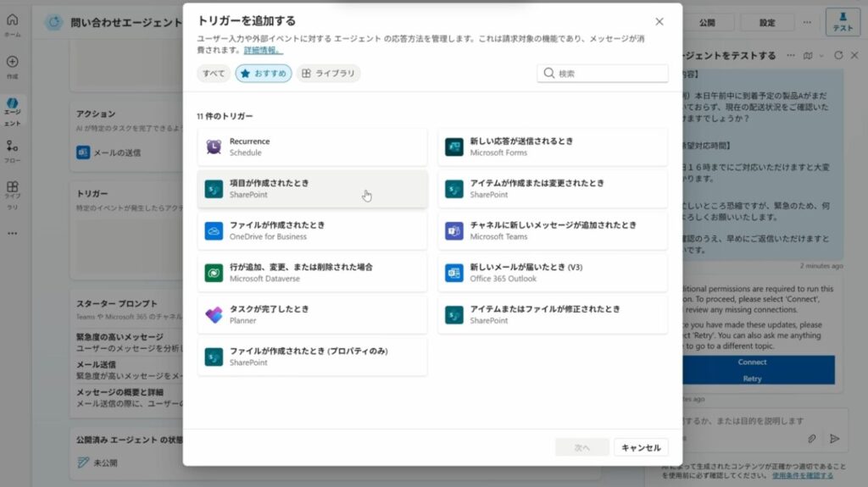
Task: Select the Microsoft Dataverse row changed trigger
Action: coord(312,273)
